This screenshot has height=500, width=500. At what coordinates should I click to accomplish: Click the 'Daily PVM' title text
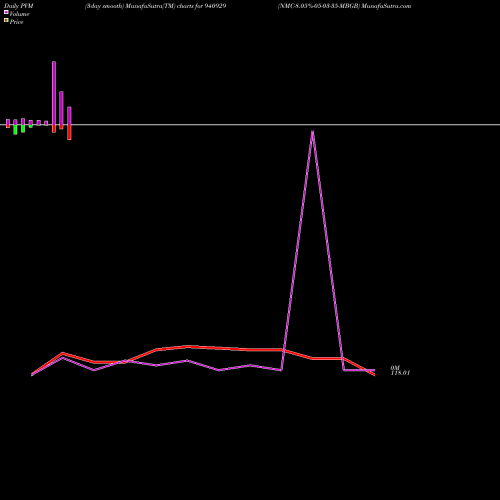click(19, 6)
